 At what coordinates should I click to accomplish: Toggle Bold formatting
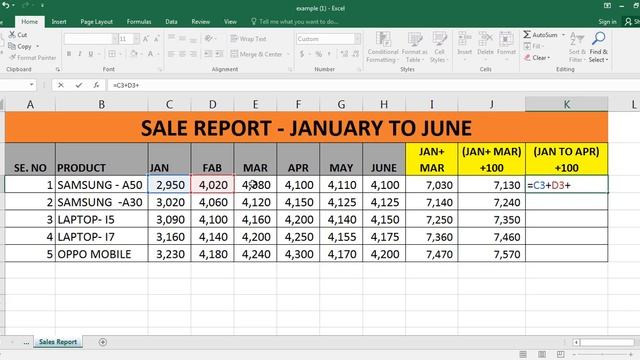[69, 53]
